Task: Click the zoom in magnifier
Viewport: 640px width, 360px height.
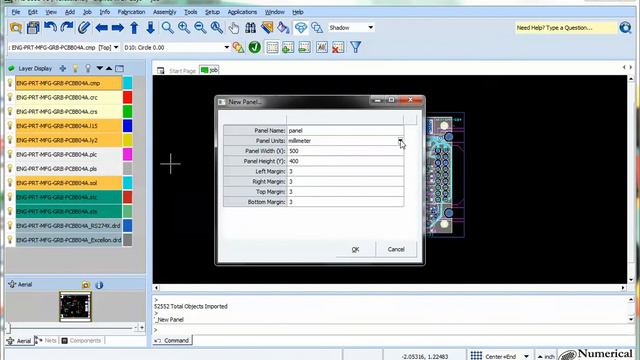Action: (184, 28)
